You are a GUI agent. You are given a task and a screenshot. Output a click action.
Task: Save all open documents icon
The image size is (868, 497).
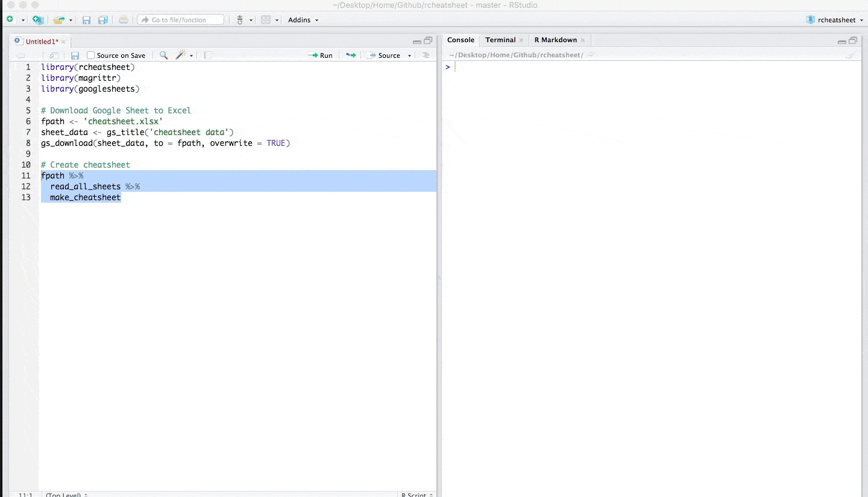coord(102,20)
